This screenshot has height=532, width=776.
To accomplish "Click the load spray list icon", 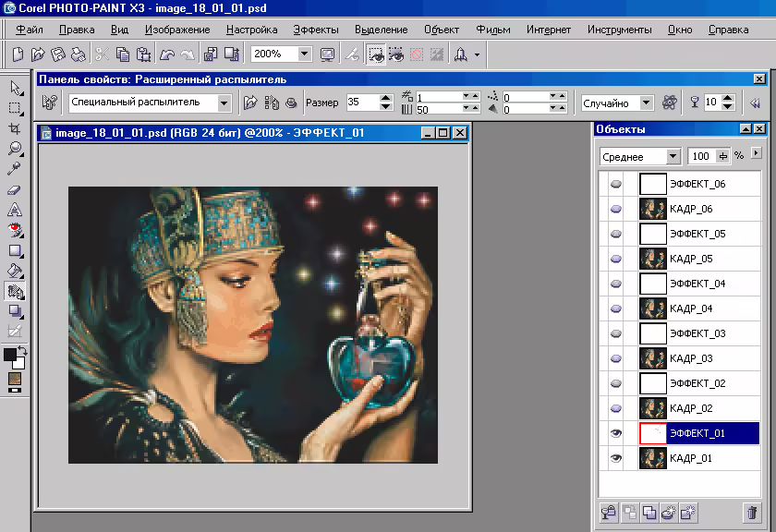I will [x=251, y=103].
